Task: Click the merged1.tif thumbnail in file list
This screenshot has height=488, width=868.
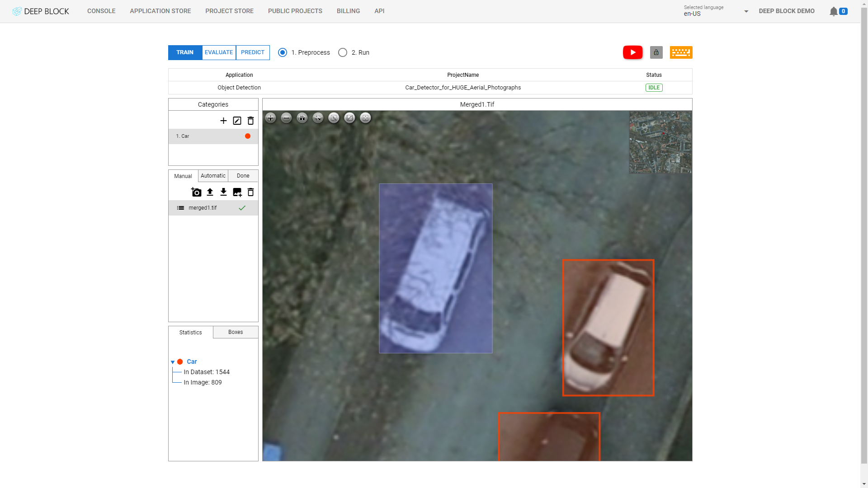Action: point(180,208)
